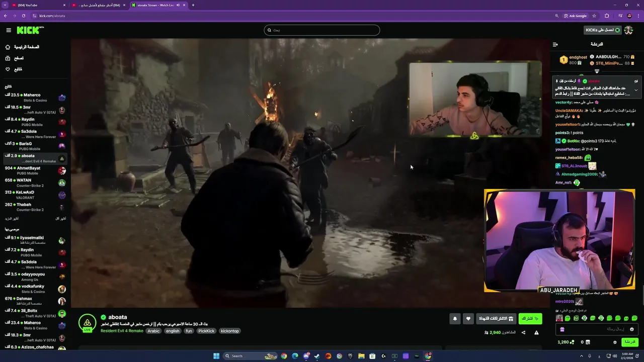Click the Resident Evil 4 Remake category link

pos(122,331)
